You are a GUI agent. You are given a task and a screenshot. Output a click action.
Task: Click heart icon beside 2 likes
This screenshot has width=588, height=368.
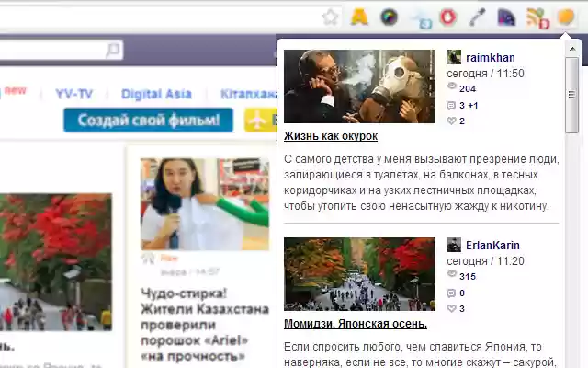[451, 121]
